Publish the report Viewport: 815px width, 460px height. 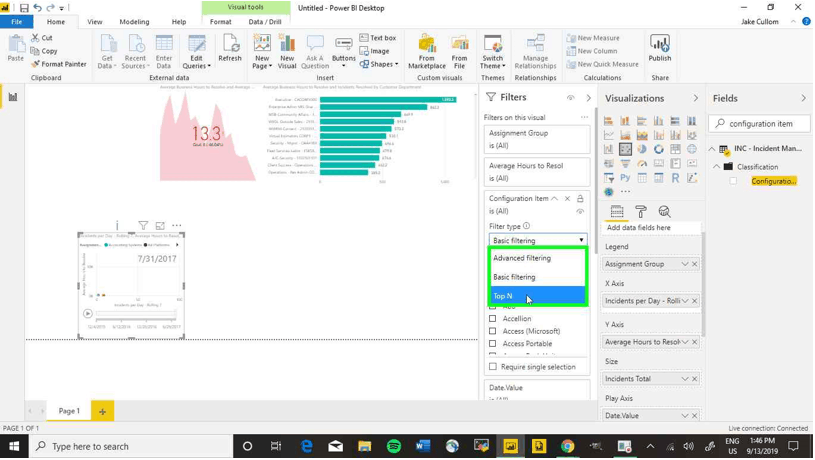click(x=660, y=48)
